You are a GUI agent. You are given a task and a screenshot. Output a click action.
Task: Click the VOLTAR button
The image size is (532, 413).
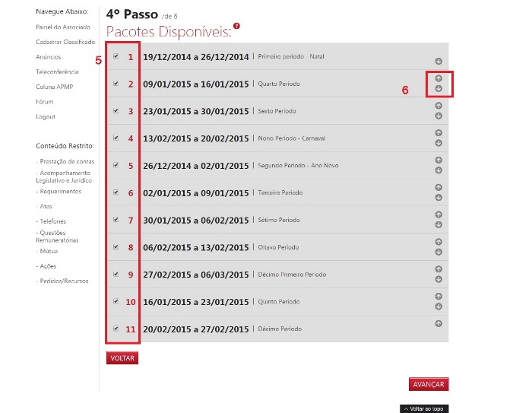pos(122,358)
